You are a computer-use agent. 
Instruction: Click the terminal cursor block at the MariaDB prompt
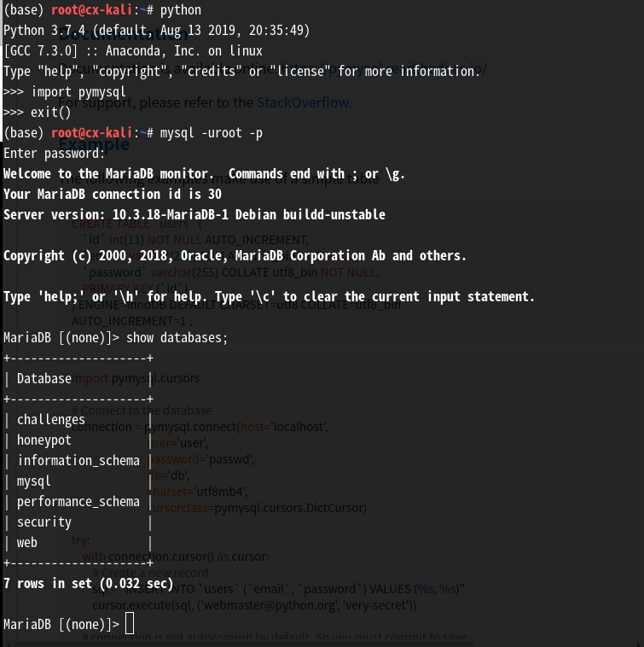point(129,625)
